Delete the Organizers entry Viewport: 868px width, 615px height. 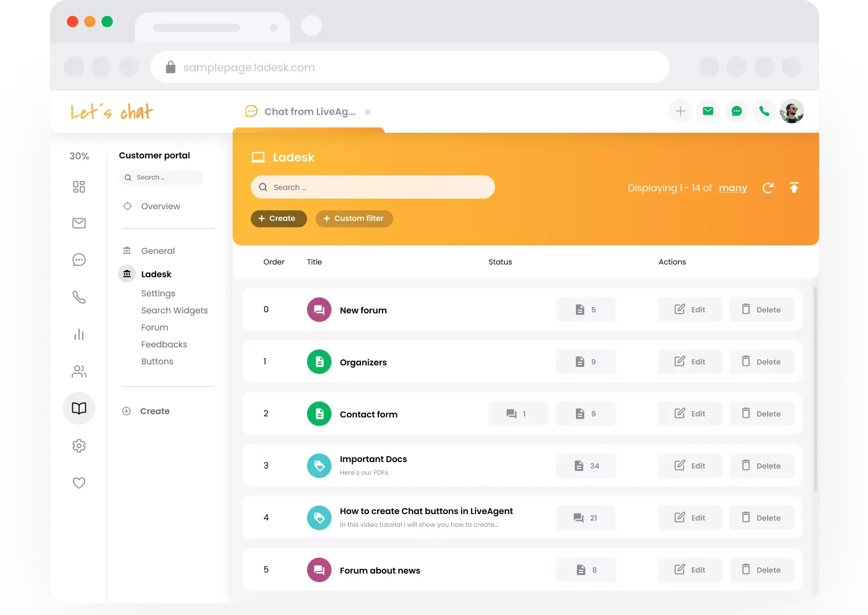pyautogui.click(x=762, y=362)
